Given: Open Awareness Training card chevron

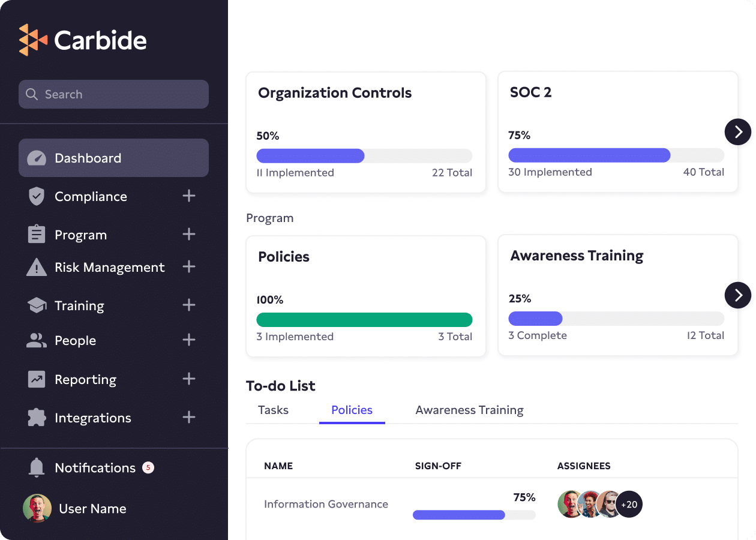Looking at the screenshot, I should [738, 295].
